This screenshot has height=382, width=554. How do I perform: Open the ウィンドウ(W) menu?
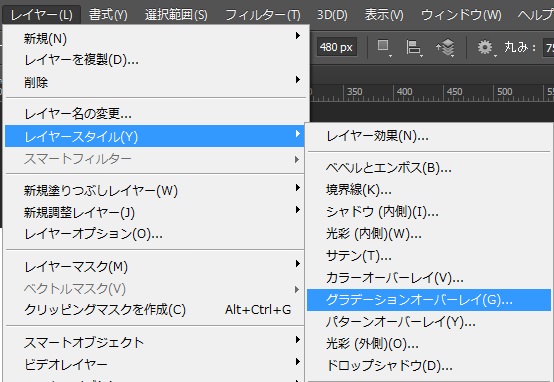click(x=461, y=15)
